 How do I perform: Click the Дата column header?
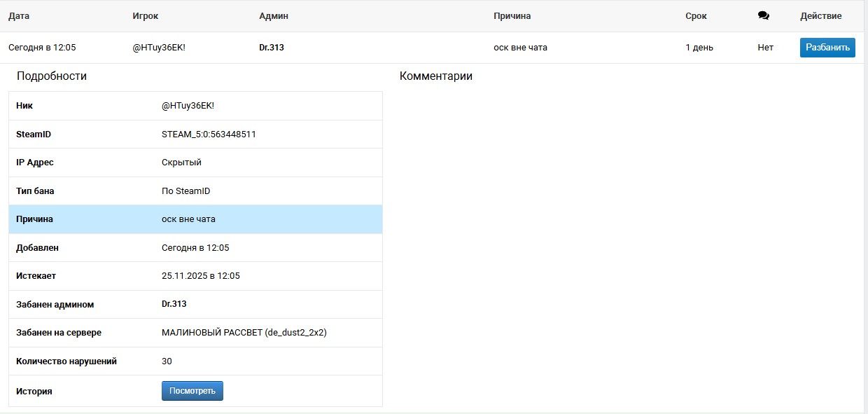(19, 16)
